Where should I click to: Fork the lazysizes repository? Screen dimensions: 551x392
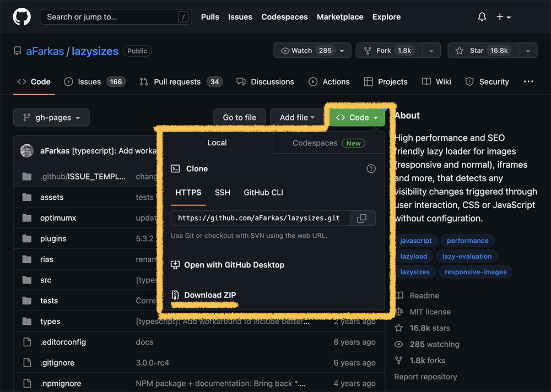[390, 51]
